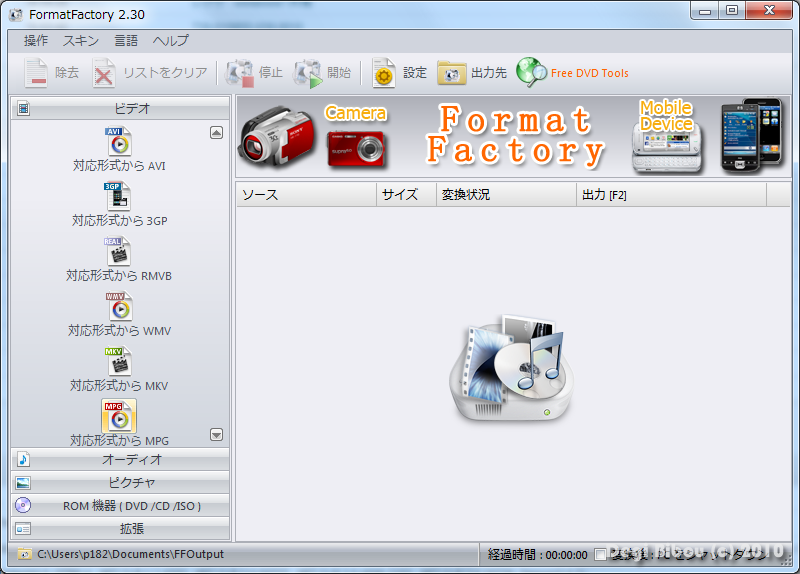This screenshot has width=800, height=574.
Task: Click the Free DVD Tools globe icon
Action: 531,72
